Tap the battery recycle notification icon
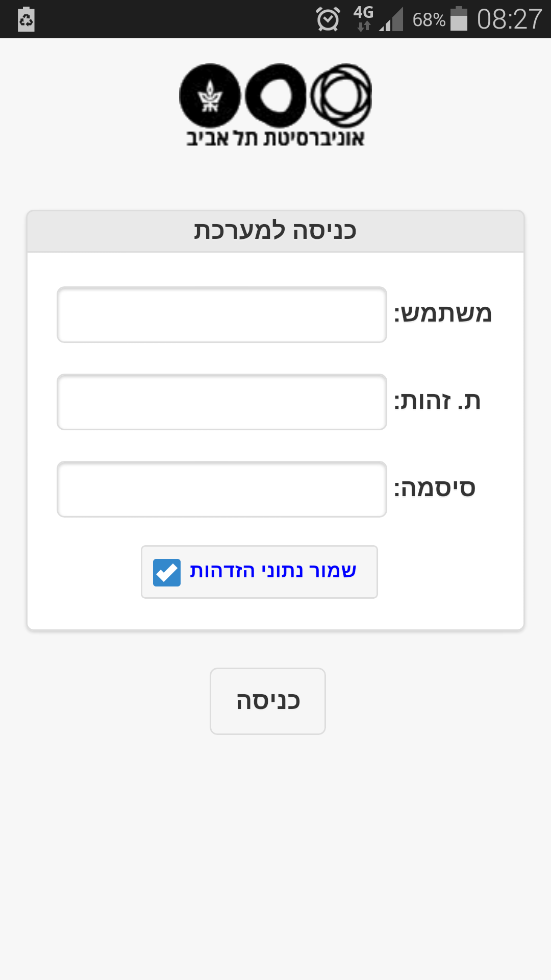This screenshot has width=551, height=980. pos(26,19)
